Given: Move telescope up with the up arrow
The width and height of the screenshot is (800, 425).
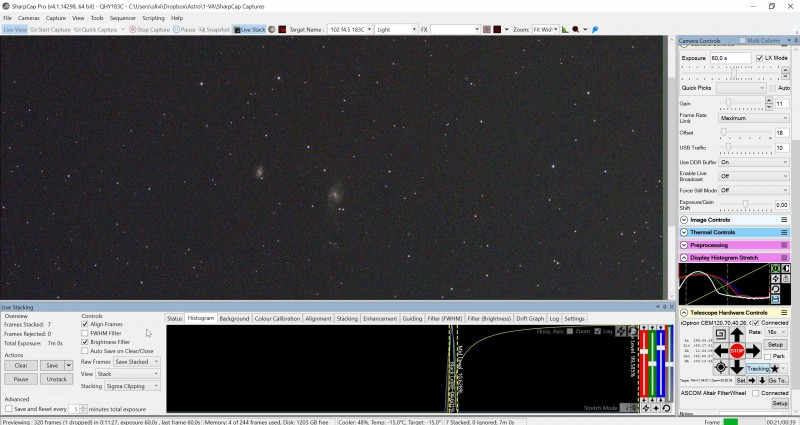Looking at the screenshot, I should coord(737,335).
